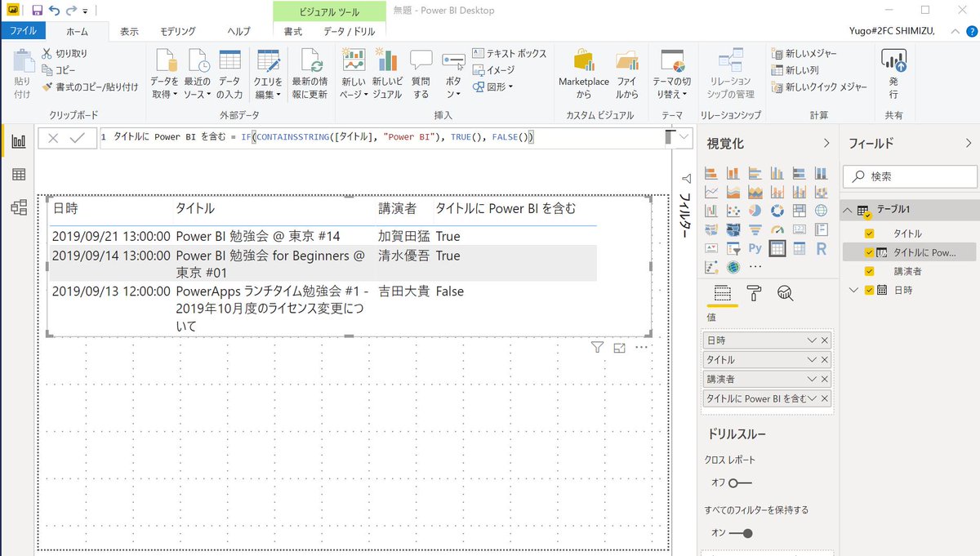Image resolution: width=980 pixels, height=556 pixels.
Task: Click 新しい列 button
Action: tap(794, 70)
